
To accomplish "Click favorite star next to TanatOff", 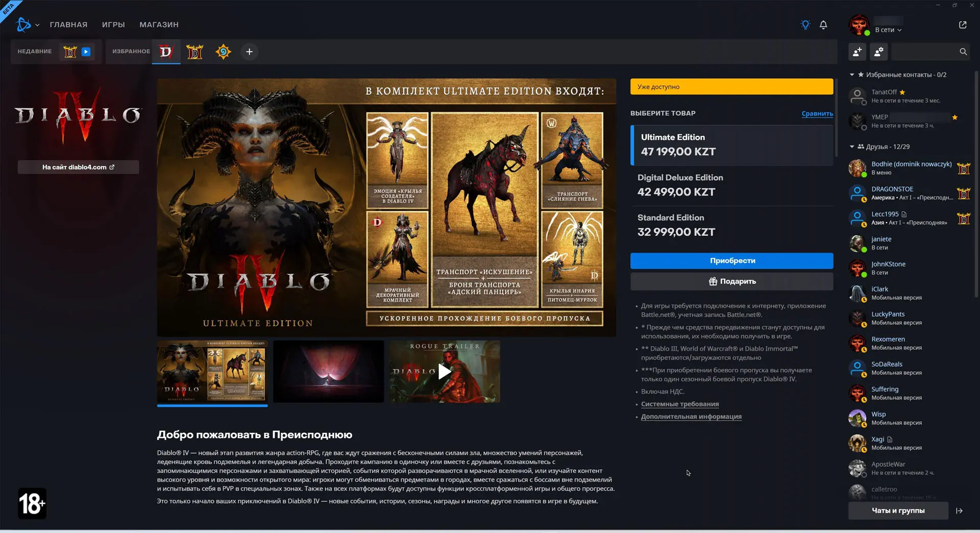I will pos(902,92).
